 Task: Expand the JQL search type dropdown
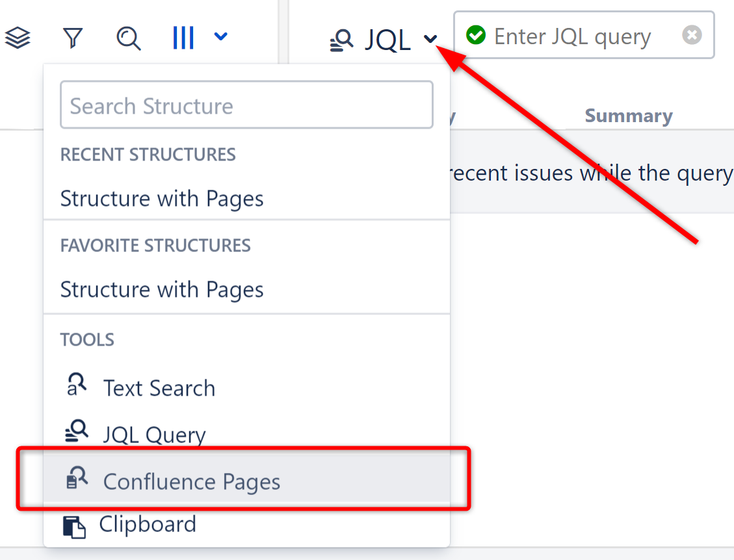tap(429, 39)
